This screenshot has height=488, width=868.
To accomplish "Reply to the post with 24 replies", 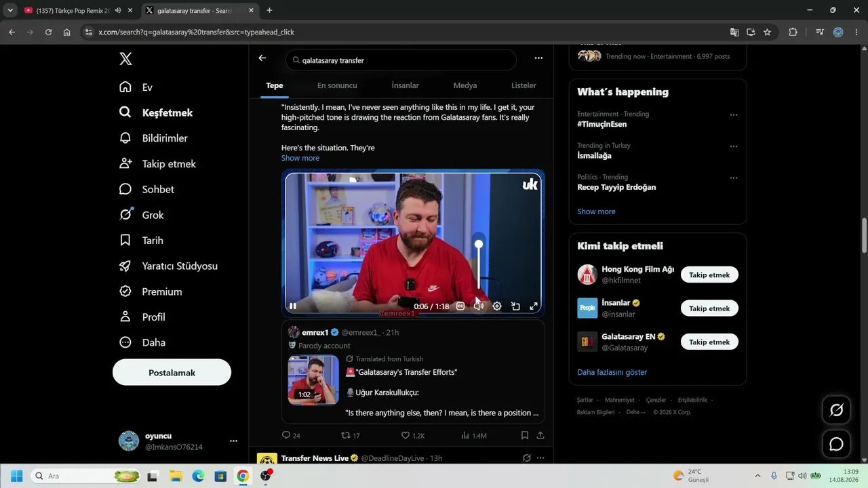I will [291, 435].
